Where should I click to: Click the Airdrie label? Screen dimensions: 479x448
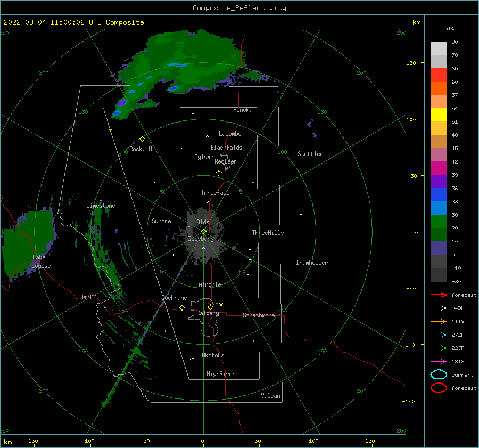click(x=210, y=284)
